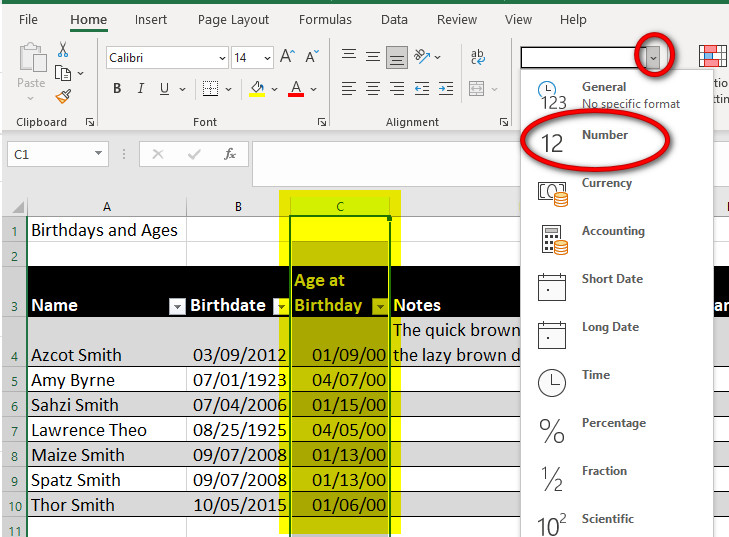The width and height of the screenshot is (729, 537).
Task: Switch to the Formulas tab
Action: pos(325,19)
